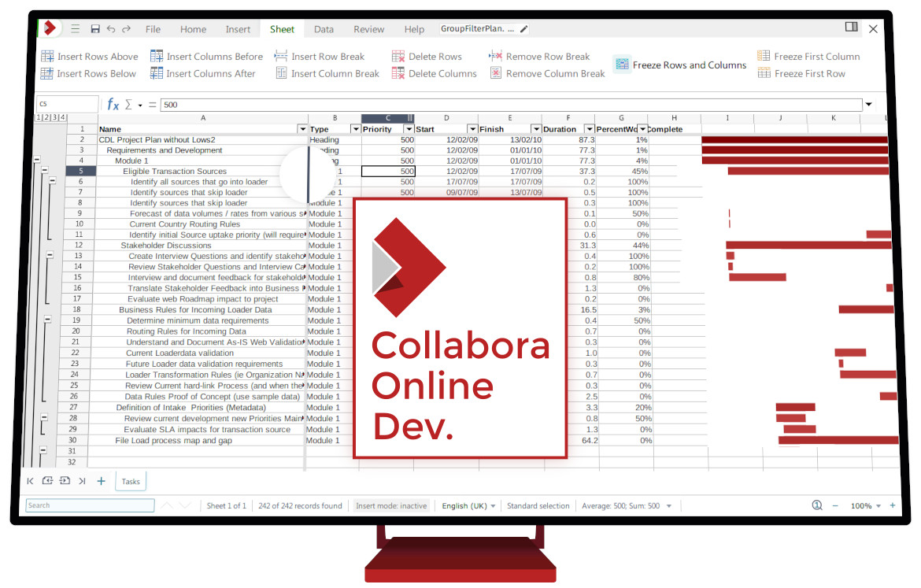
Task: Click the Search field in status bar
Action: pos(90,505)
